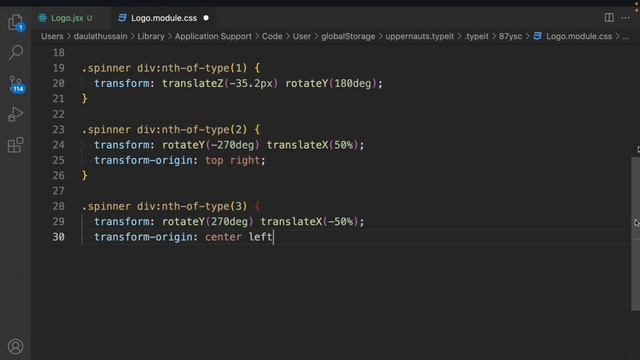Click line number 28 in the gutter

(58, 206)
